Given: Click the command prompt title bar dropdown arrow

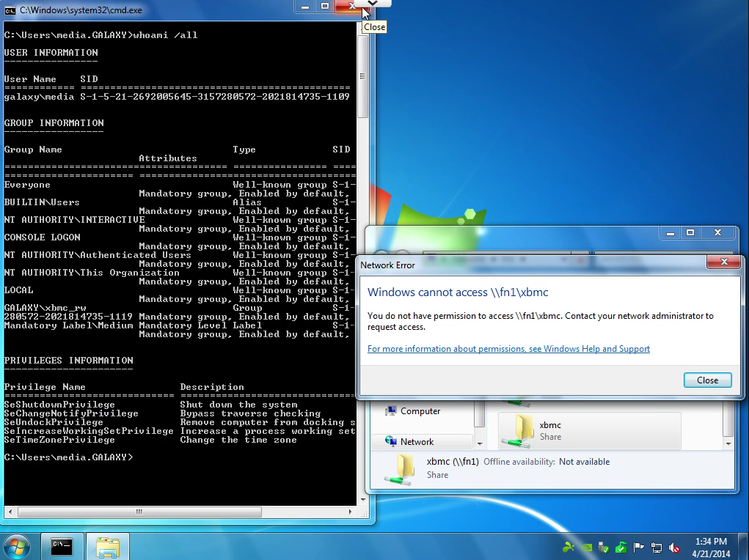Looking at the screenshot, I should (x=372, y=4).
